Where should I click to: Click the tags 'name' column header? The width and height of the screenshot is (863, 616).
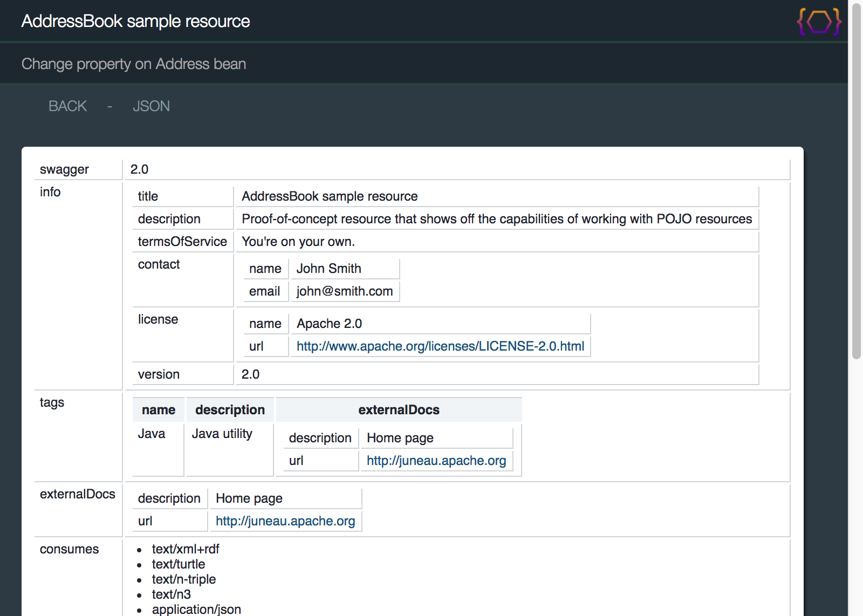(159, 410)
